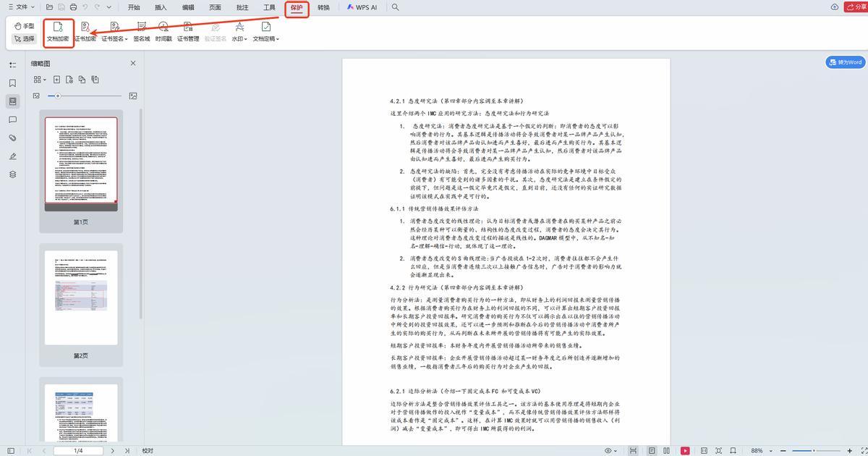Select the 时间戳 timestamp tool
The image size is (868, 456).
[x=163, y=32]
